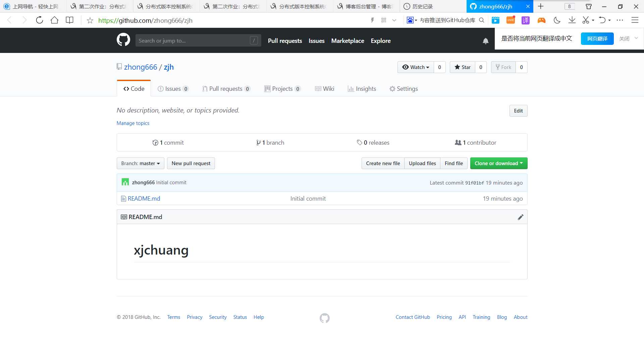This screenshot has height=345, width=644.
Task: Click the undo closed tab icon
Action: [x=602, y=20]
